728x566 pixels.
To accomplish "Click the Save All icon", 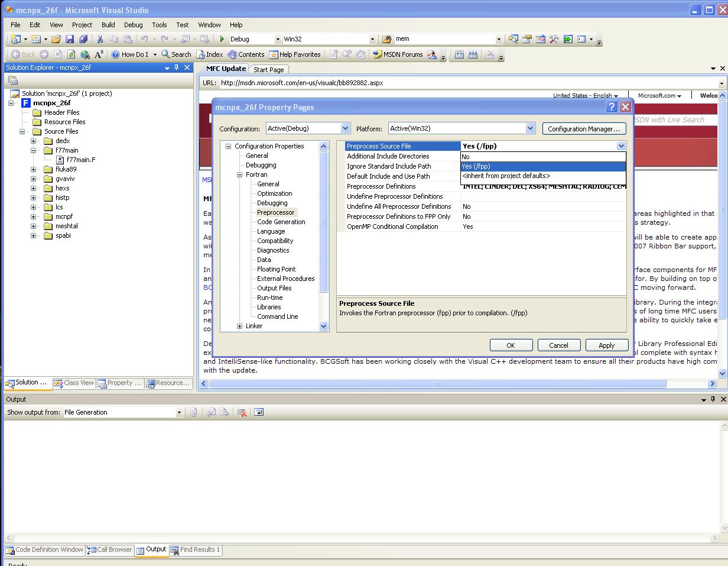I will tap(83, 39).
